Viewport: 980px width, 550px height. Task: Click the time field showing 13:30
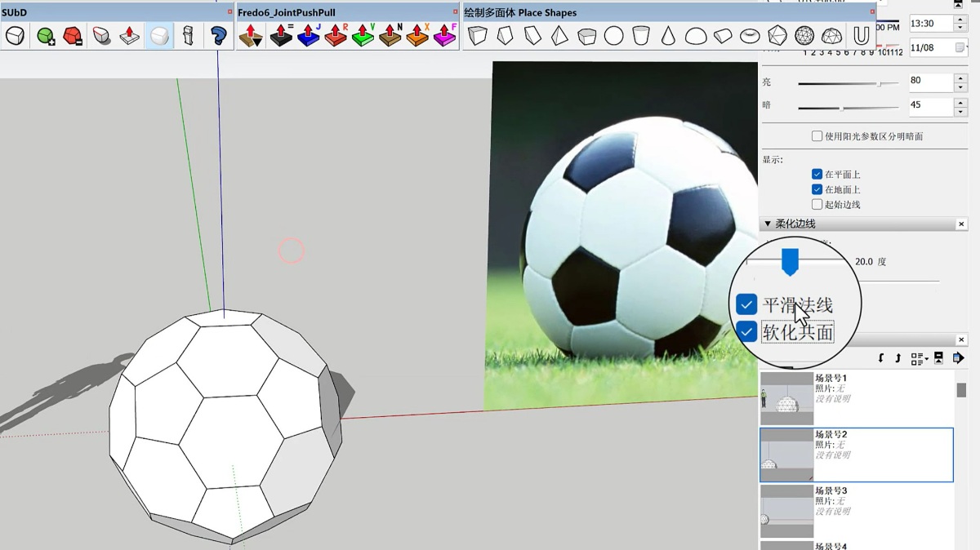coord(931,24)
